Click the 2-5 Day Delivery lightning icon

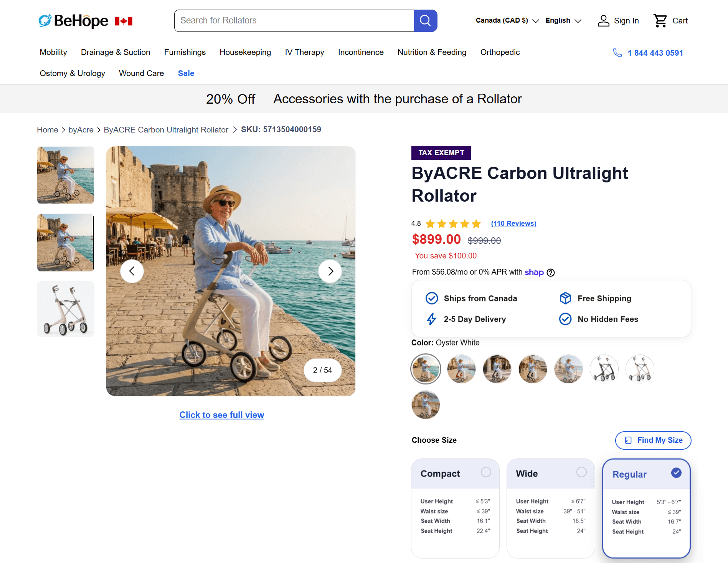[x=432, y=319]
